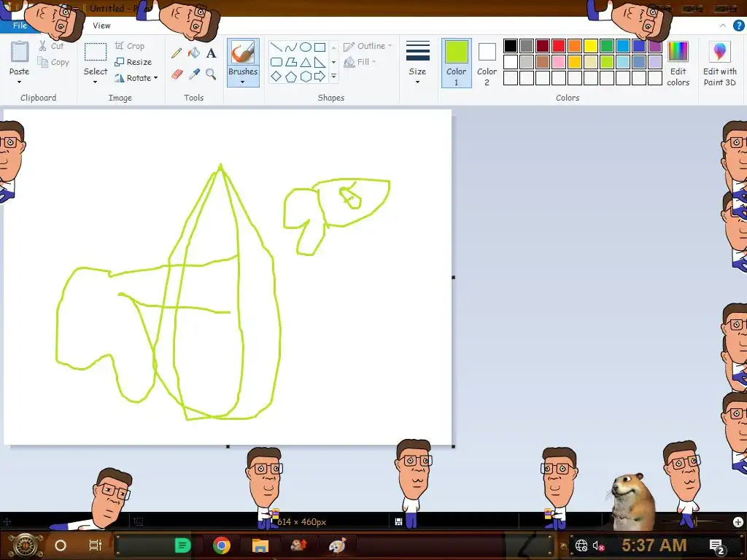
Task: Click the canvas bottom edge handle
Action: click(228, 446)
